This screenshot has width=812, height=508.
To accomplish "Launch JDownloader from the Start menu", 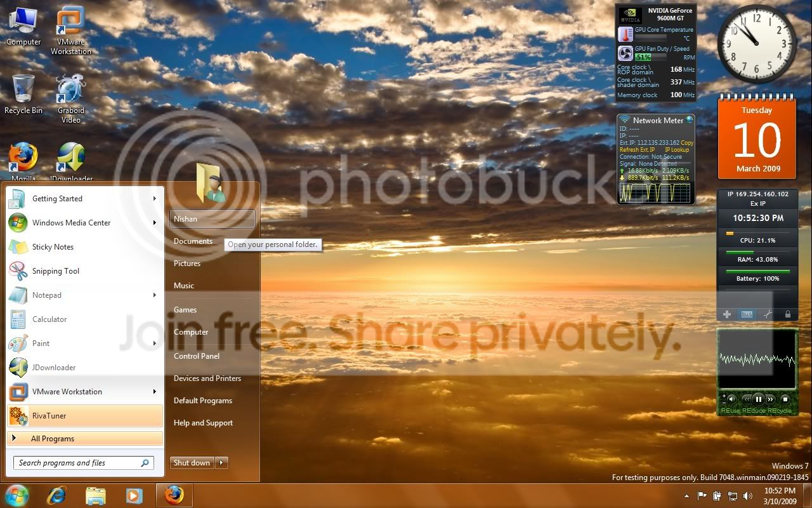I will point(85,368).
